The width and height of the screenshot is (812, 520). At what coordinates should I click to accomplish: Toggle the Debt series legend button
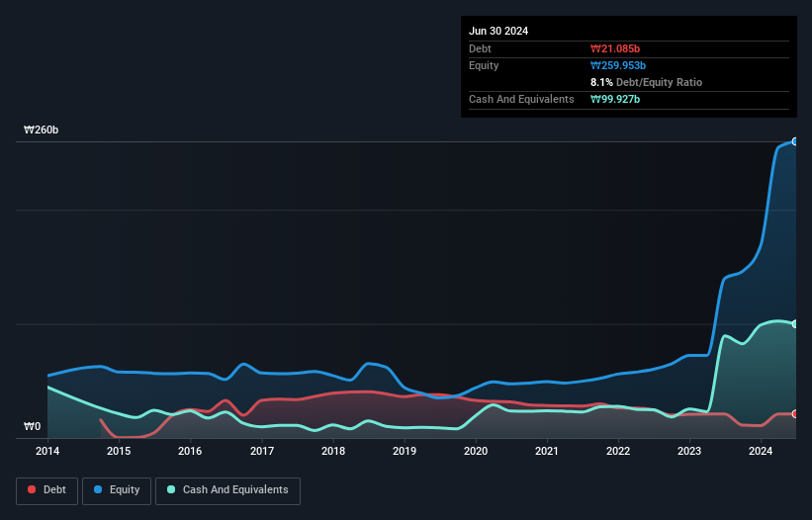pyautogui.click(x=47, y=490)
